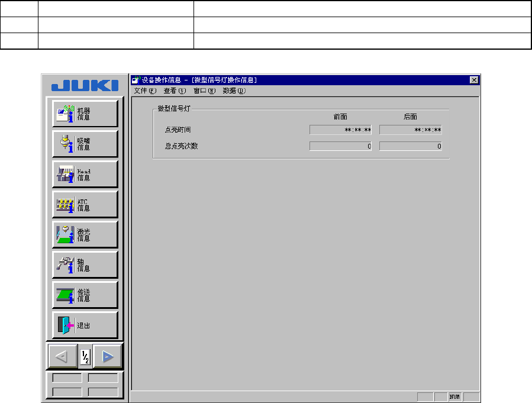Image resolution: width=532 pixels, height=403 pixels.
Task: Open the 文件(F) menu
Action: coord(145,91)
